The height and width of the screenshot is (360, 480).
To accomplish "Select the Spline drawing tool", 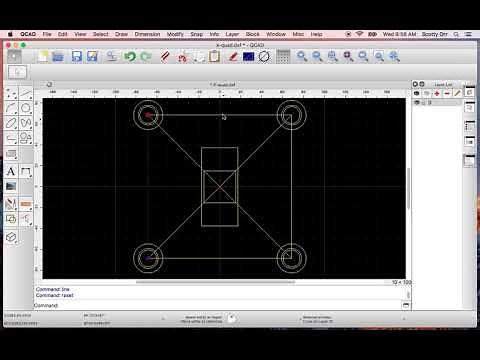I will point(26,123).
